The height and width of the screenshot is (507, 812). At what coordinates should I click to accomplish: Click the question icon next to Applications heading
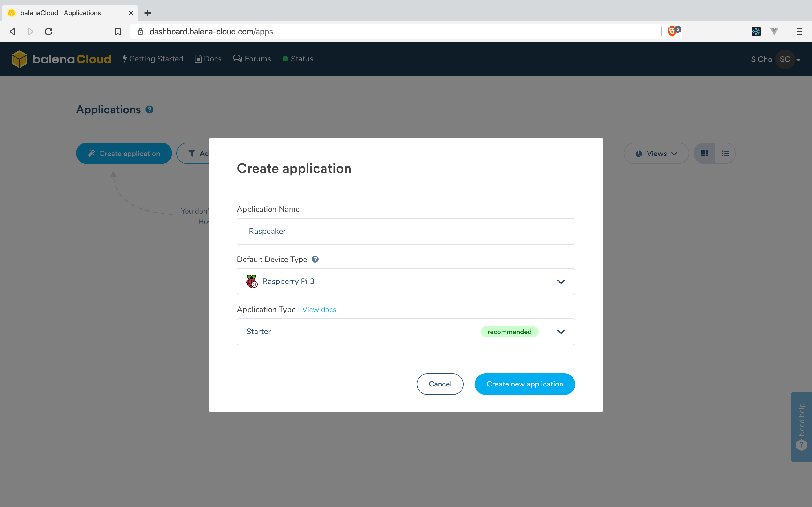149,110
